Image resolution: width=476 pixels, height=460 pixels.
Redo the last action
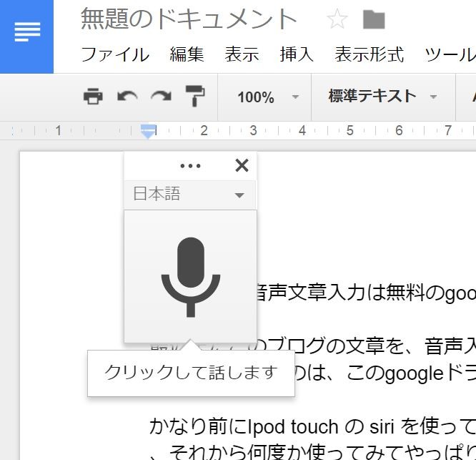pyautogui.click(x=162, y=97)
